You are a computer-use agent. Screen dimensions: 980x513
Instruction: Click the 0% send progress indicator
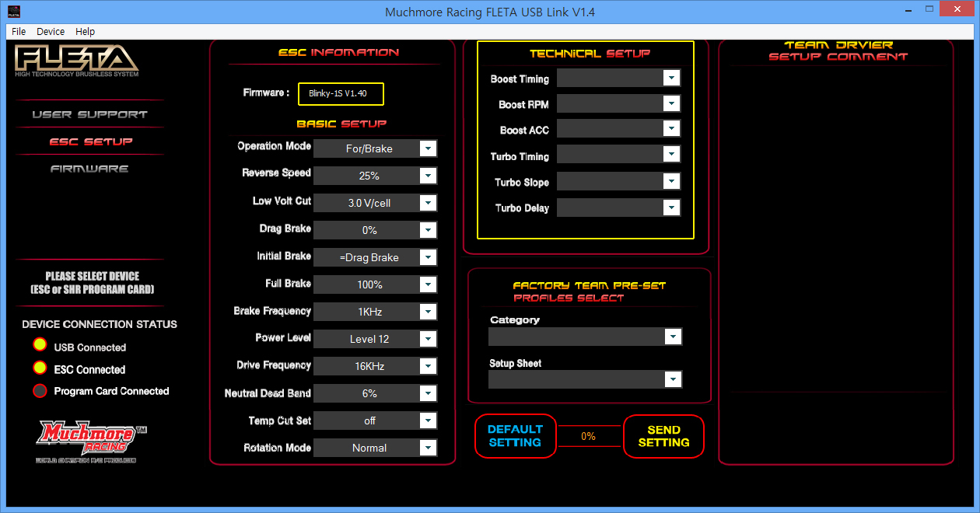pyautogui.click(x=589, y=437)
